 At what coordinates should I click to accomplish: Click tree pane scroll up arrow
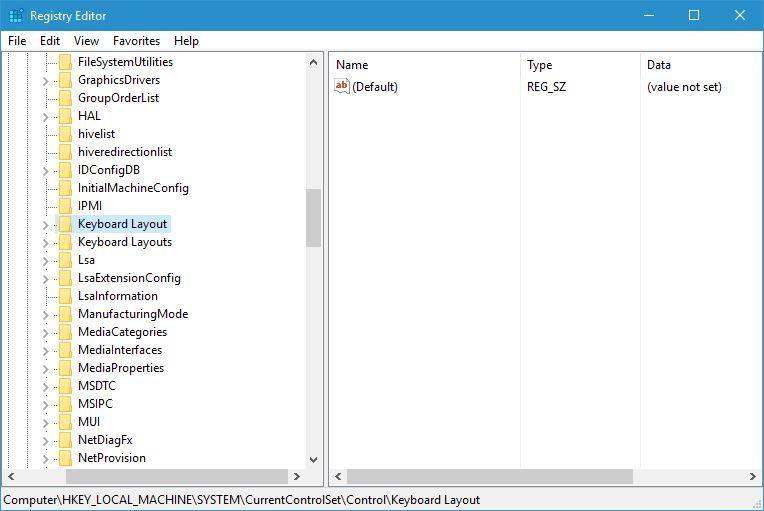click(313, 62)
